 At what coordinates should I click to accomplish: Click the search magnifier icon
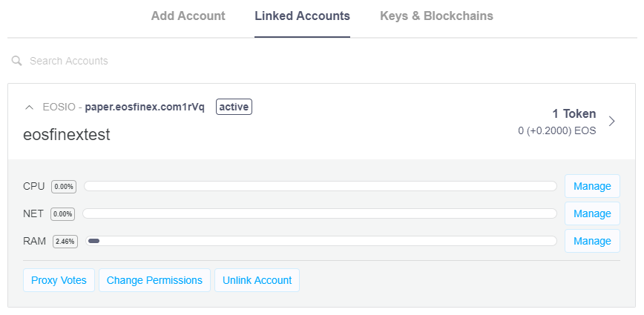(x=16, y=61)
